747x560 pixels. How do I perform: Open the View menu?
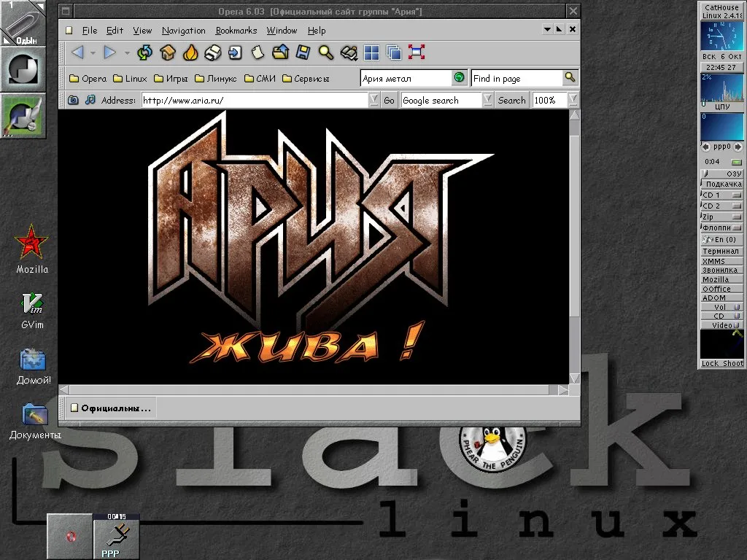coord(142,31)
